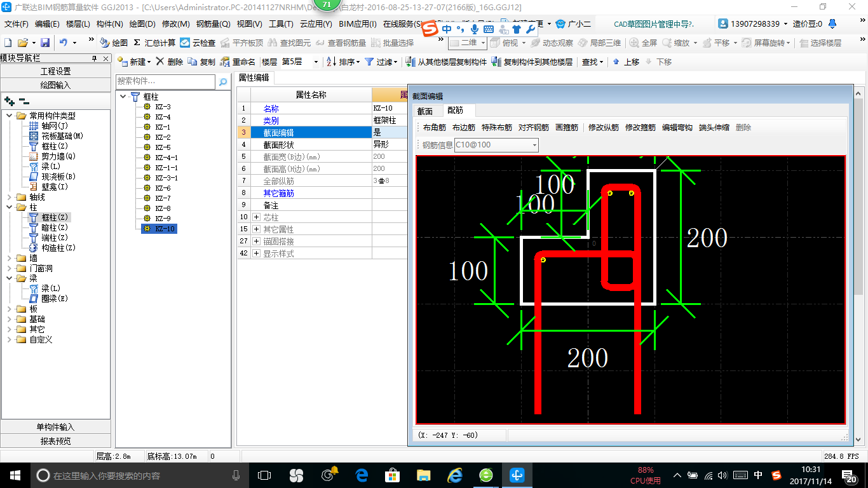Click Sogou input 中 language toggle

pos(447,29)
